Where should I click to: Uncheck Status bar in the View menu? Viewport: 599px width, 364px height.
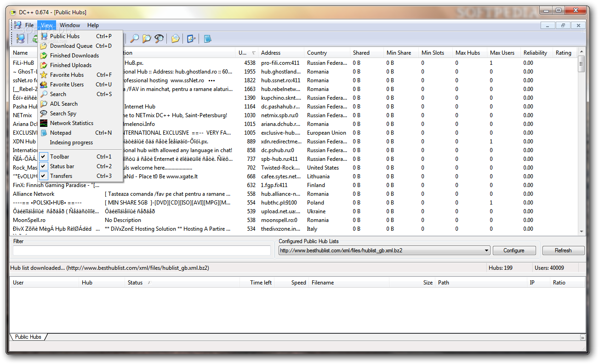click(80, 166)
